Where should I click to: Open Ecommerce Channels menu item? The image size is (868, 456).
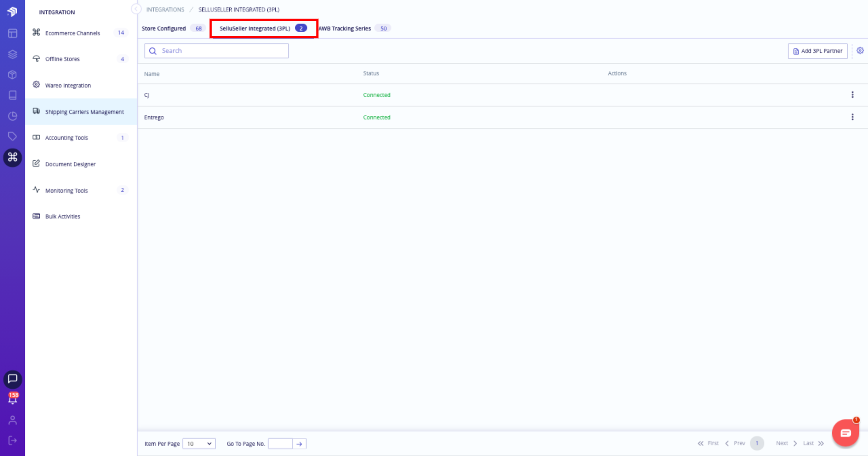pyautogui.click(x=81, y=33)
